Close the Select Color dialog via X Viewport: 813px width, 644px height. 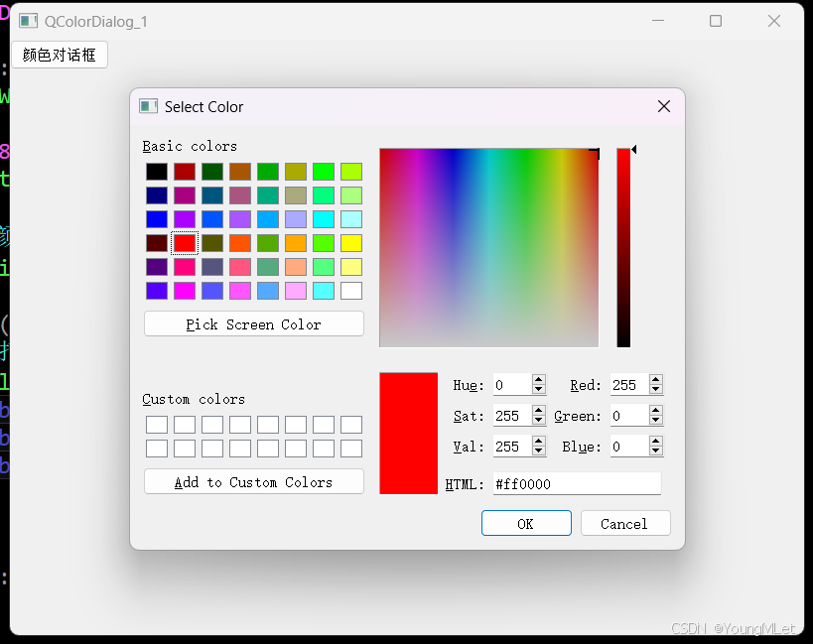(x=664, y=106)
